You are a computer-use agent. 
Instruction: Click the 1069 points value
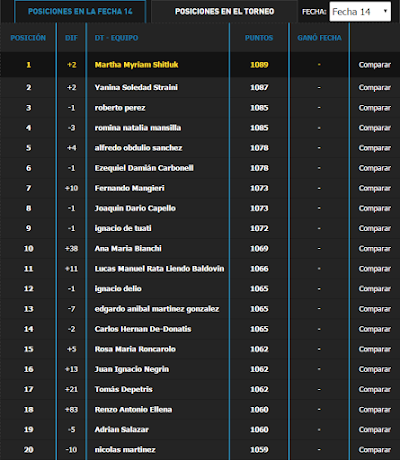pos(259,249)
